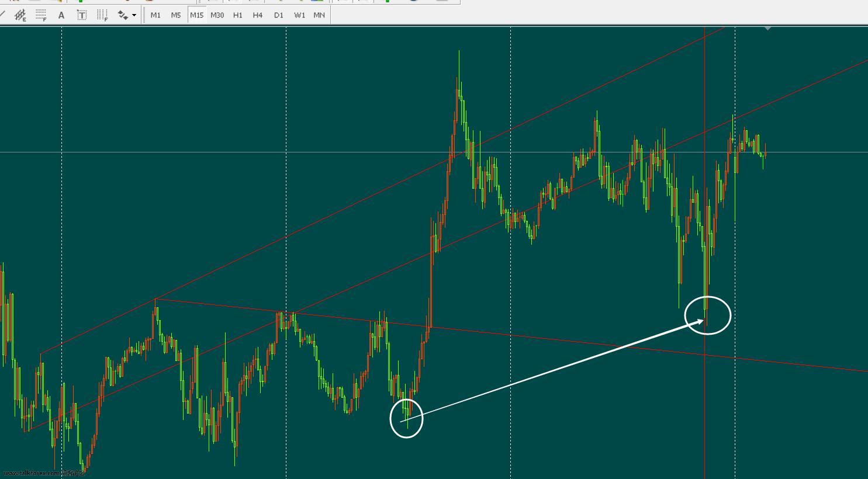This screenshot has height=479, width=868.
Task: Switch chart to M5 timeframe
Action: pyautogui.click(x=176, y=15)
